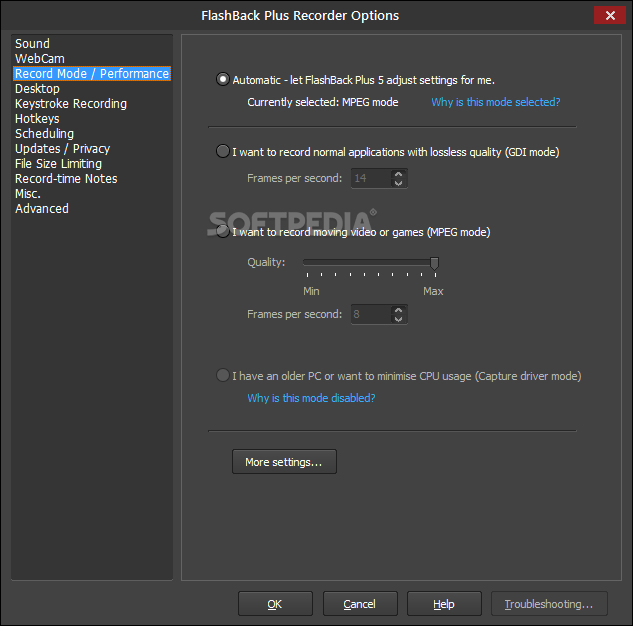Open Help for recorder options
633x626 pixels.
point(444,604)
